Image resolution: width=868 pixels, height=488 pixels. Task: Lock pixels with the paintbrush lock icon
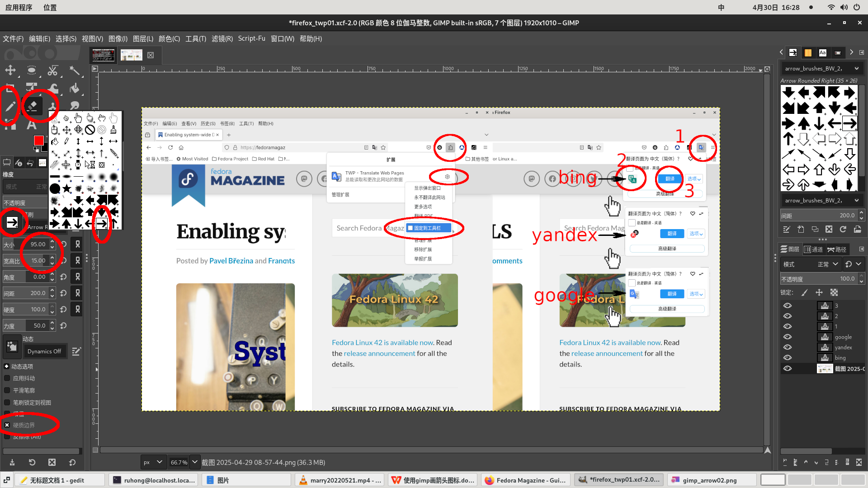click(804, 292)
